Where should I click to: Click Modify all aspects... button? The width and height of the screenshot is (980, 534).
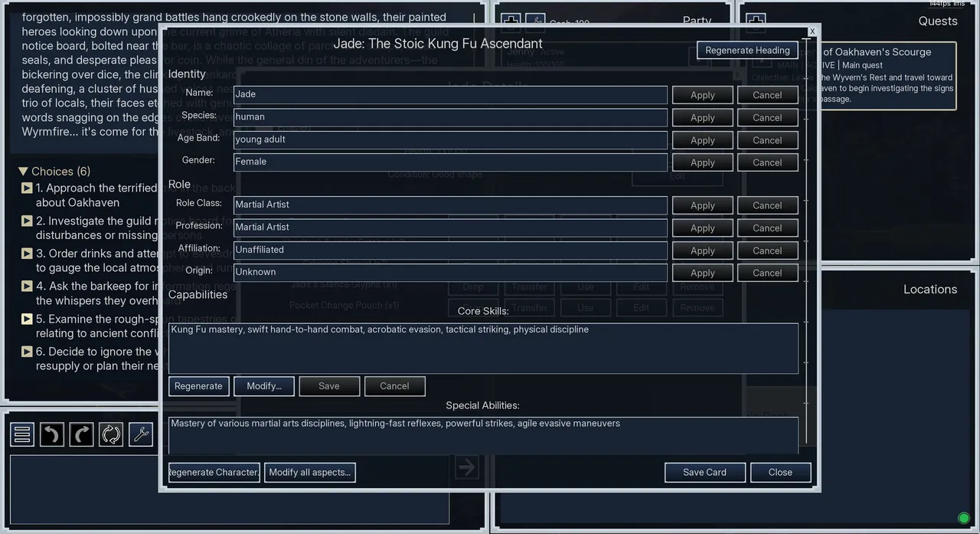click(310, 473)
